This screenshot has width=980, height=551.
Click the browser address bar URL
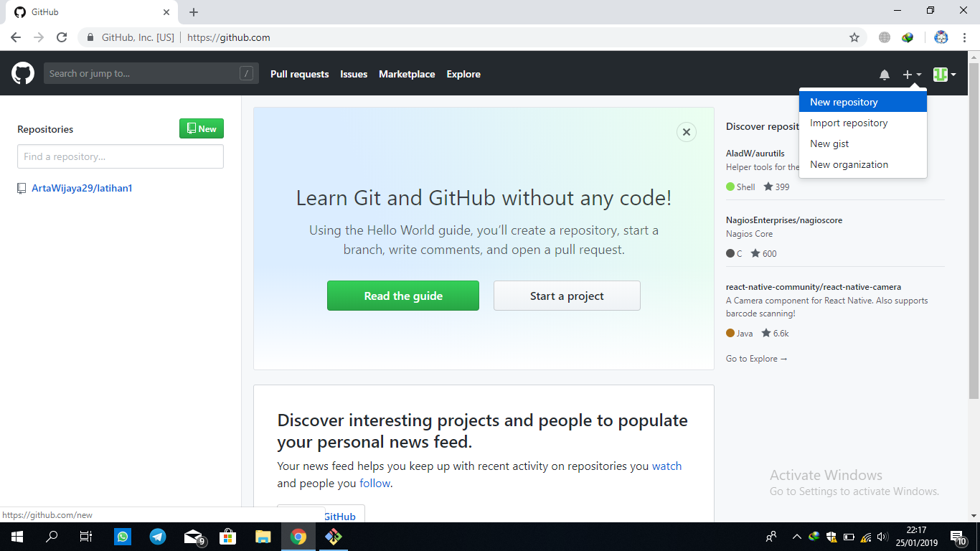229,37
